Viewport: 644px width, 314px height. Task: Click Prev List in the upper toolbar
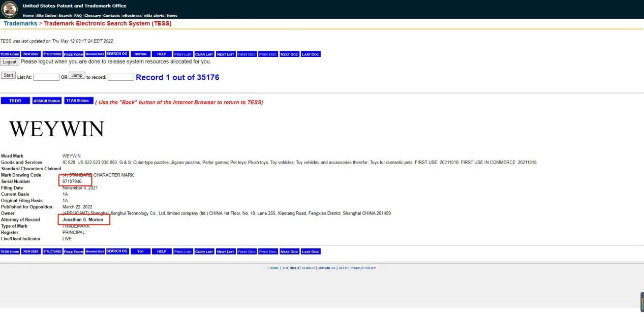(183, 54)
